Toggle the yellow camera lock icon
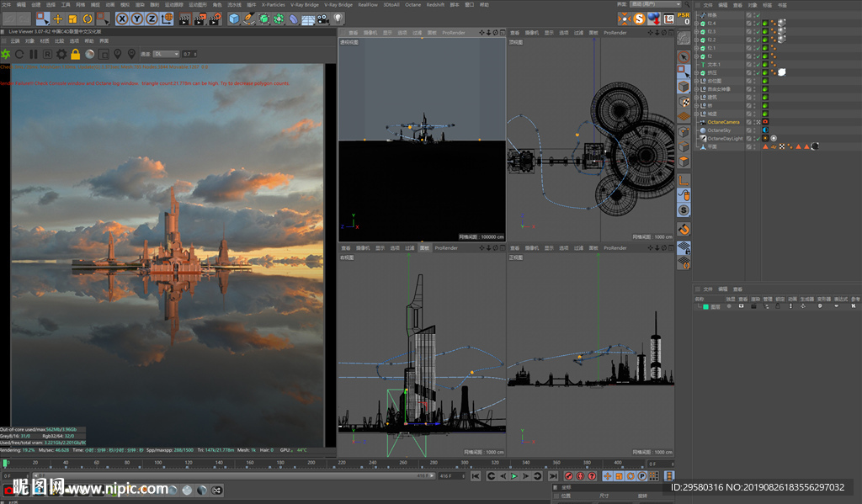862x504 pixels. click(76, 54)
